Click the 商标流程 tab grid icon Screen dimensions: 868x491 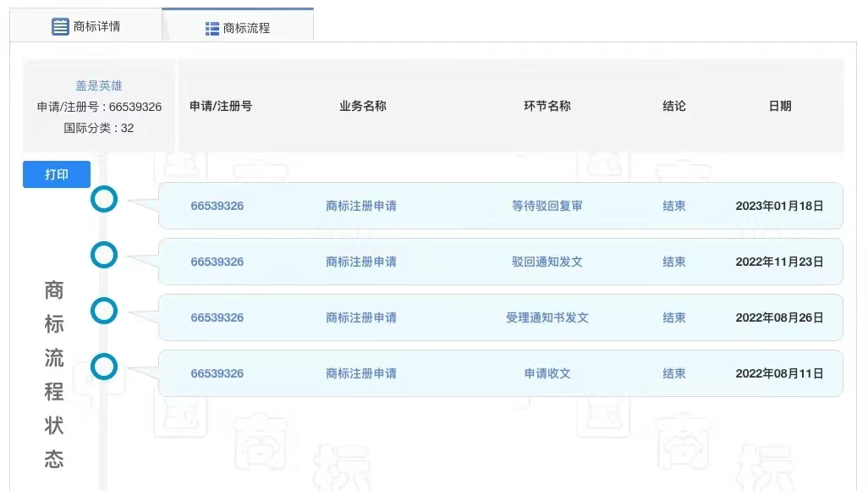tap(212, 29)
